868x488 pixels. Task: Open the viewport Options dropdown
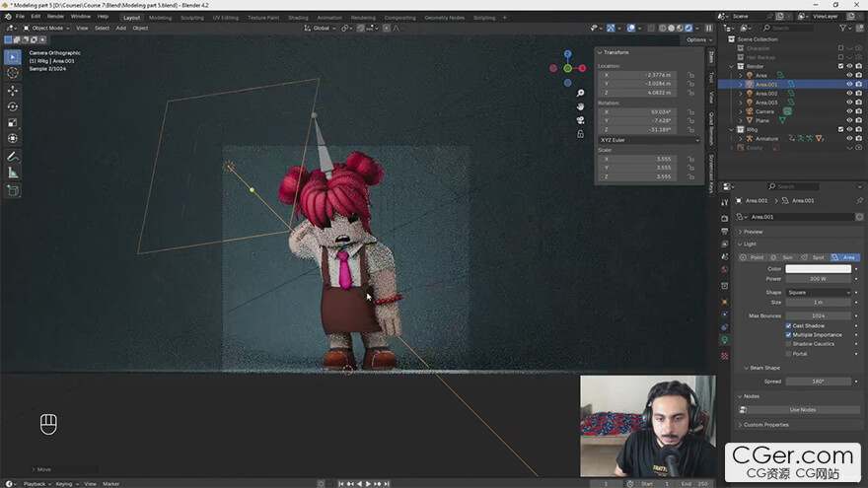[x=699, y=39]
